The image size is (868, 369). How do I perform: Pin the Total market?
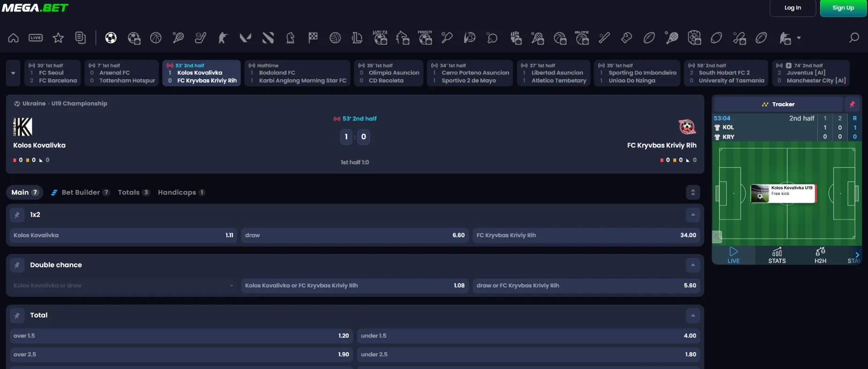click(17, 316)
